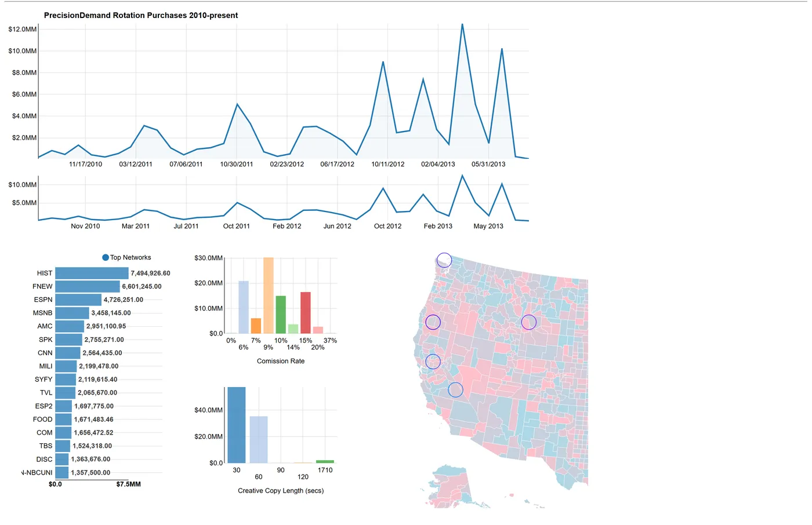This screenshot has width=812, height=525.
Task: Select the TVL value 2,065,670.00
Action: click(97, 393)
